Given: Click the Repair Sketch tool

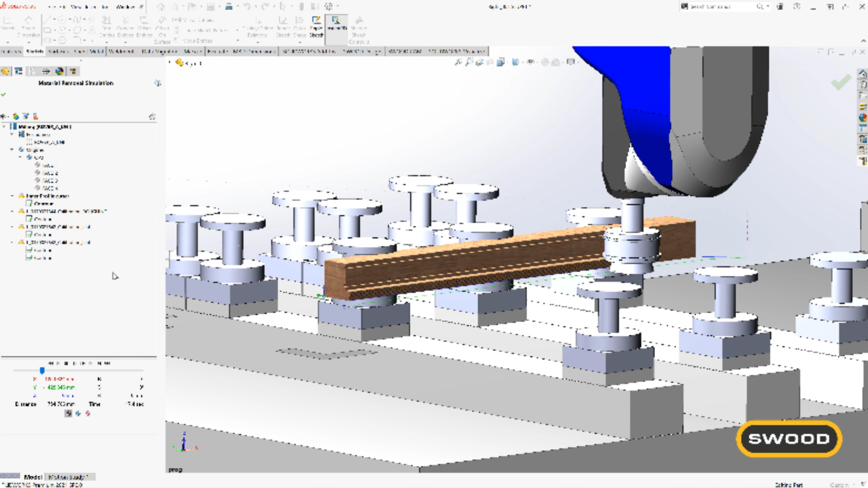Looking at the screenshot, I should coord(283,27).
